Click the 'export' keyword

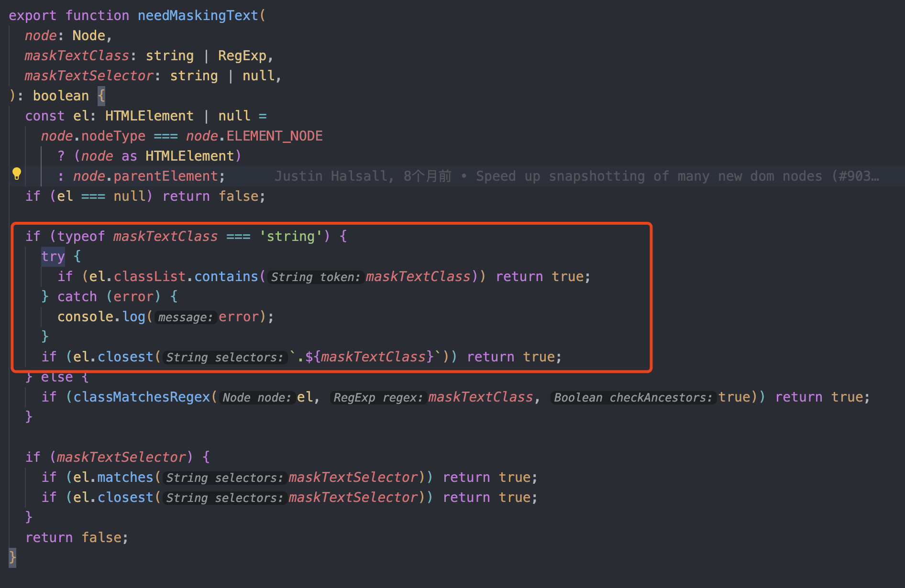click(x=33, y=15)
